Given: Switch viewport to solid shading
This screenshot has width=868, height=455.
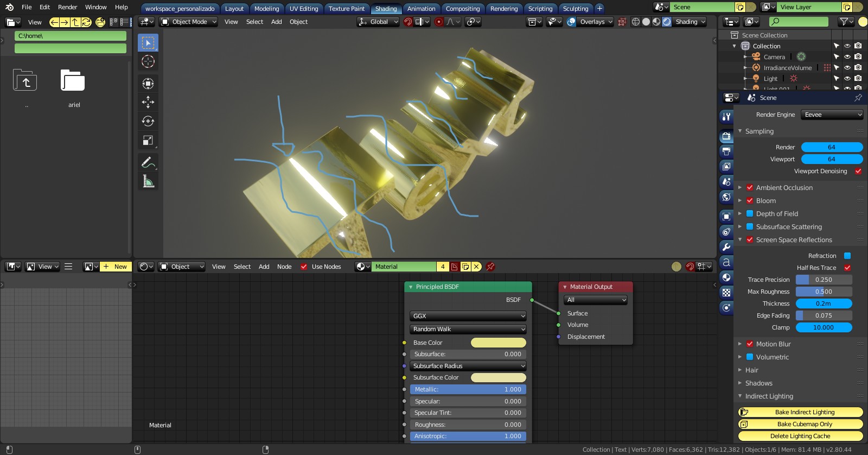Looking at the screenshot, I should click(x=646, y=22).
